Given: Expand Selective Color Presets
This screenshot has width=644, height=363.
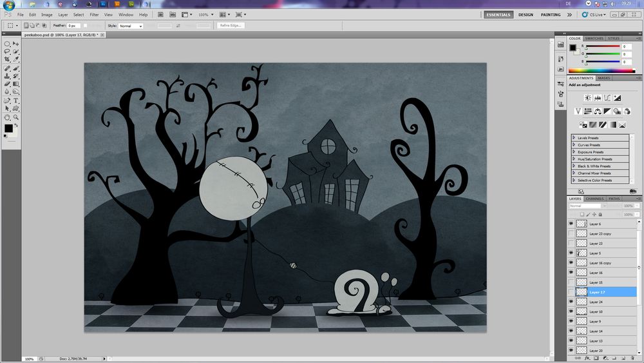Looking at the screenshot, I should pyautogui.click(x=574, y=180).
